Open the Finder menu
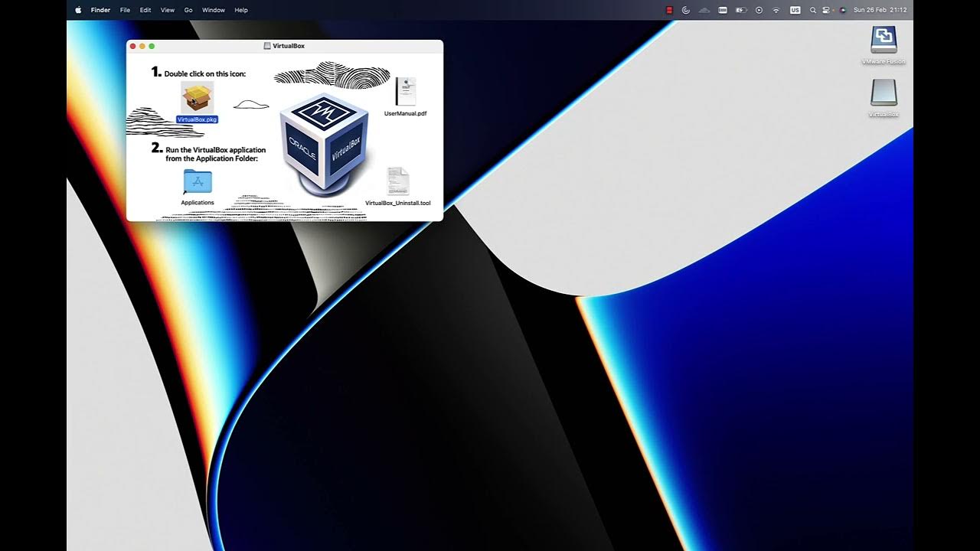 [x=100, y=10]
